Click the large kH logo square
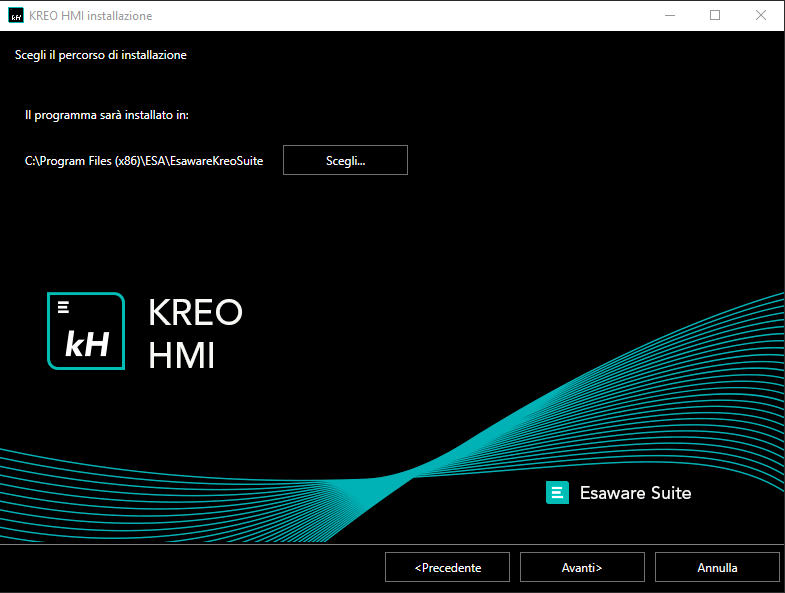The height and width of the screenshot is (593, 785). pyautogui.click(x=86, y=331)
